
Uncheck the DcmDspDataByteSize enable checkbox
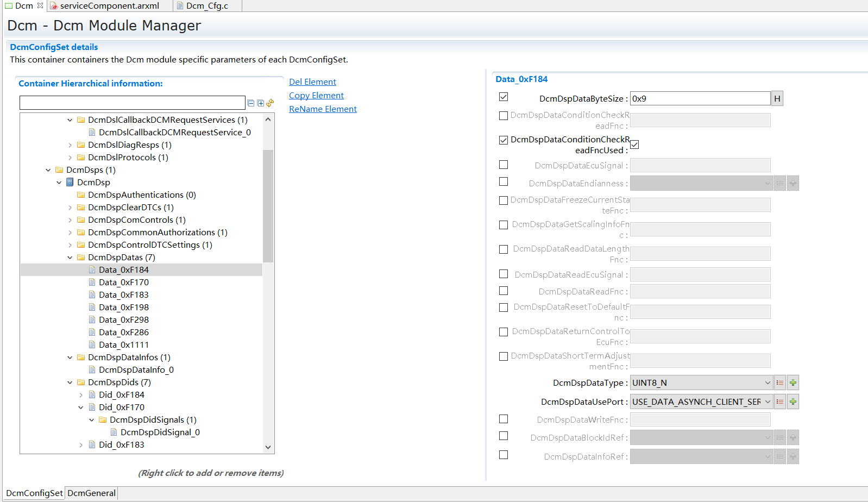(x=504, y=97)
